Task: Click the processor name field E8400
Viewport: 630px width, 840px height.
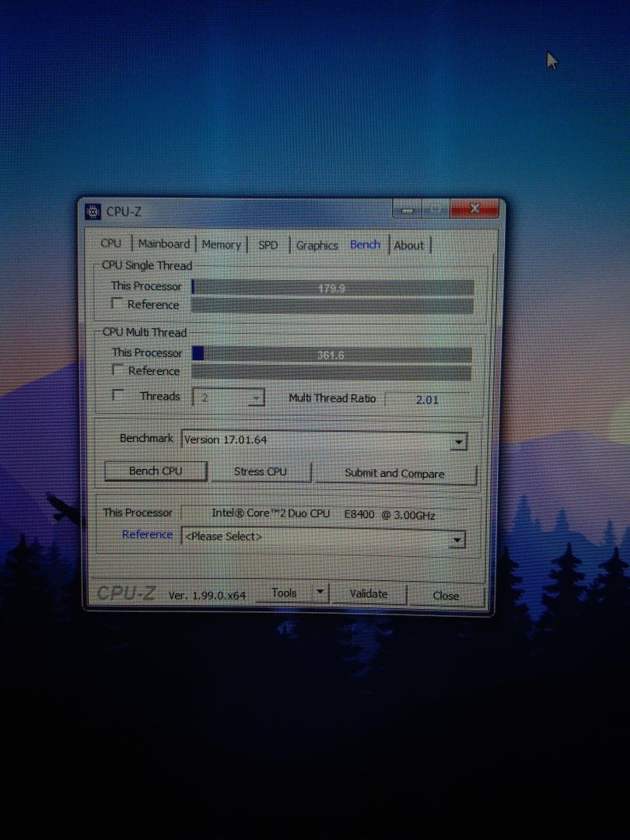Action: (x=324, y=514)
